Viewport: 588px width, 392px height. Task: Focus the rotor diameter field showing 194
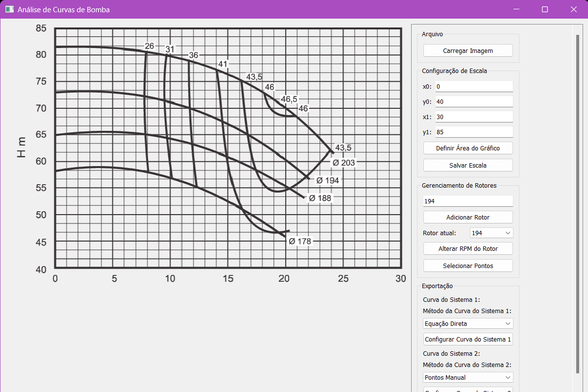point(468,201)
